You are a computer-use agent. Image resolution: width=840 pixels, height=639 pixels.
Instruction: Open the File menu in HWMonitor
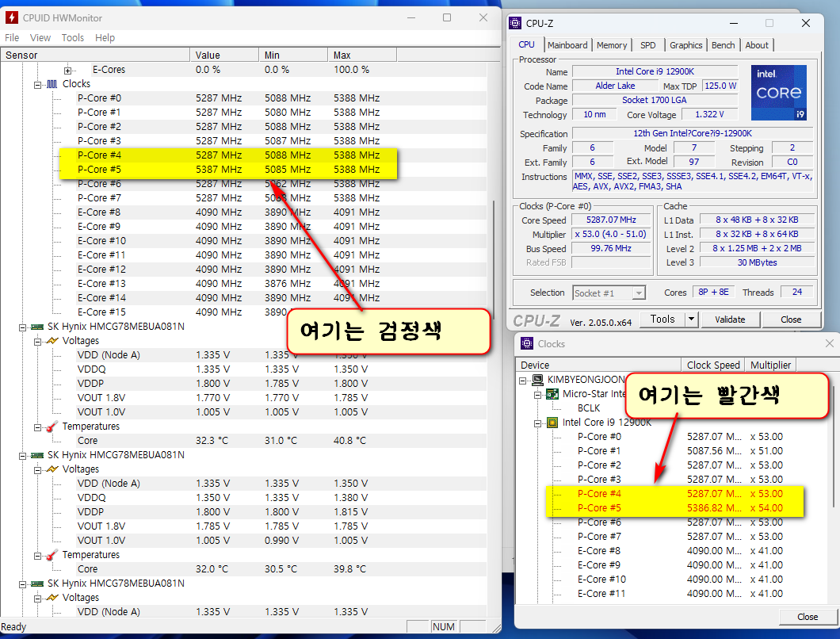click(x=12, y=37)
